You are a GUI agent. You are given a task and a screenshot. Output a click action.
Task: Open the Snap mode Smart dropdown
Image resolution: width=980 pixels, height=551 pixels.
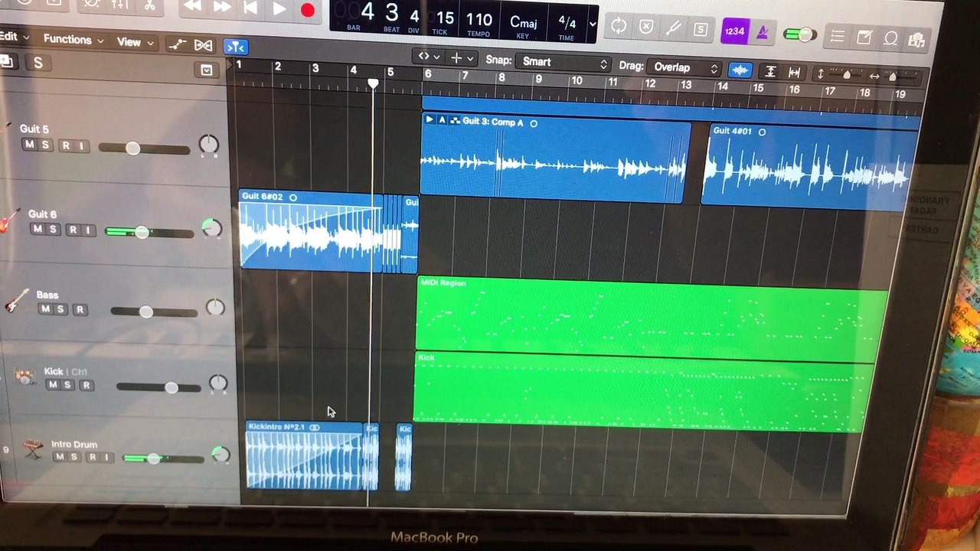[563, 62]
